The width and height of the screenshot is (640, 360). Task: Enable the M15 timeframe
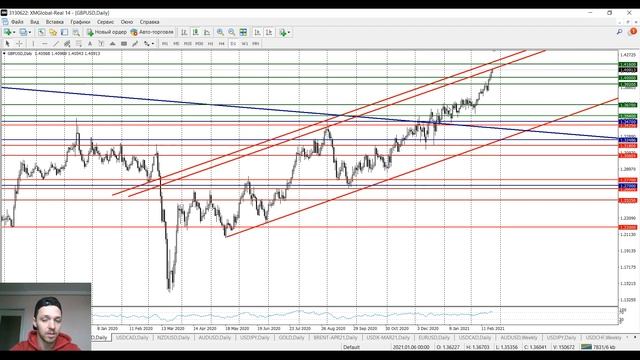click(x=188, y=44)
